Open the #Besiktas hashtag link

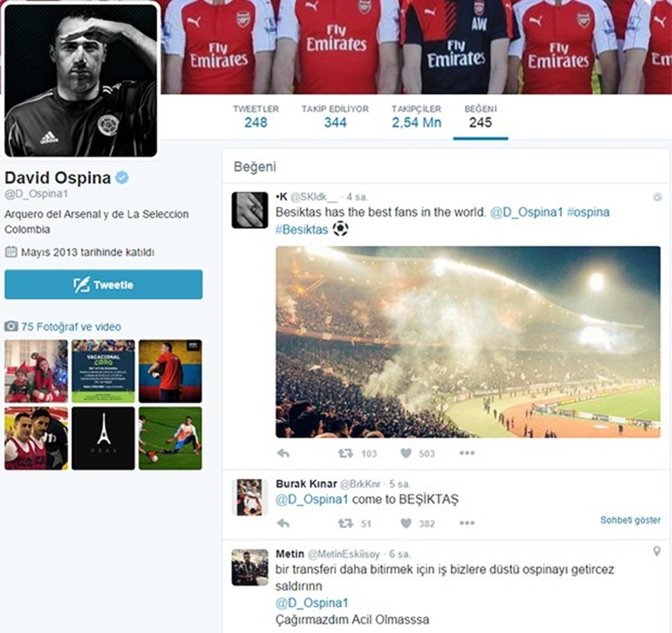[x=302, y=230]
